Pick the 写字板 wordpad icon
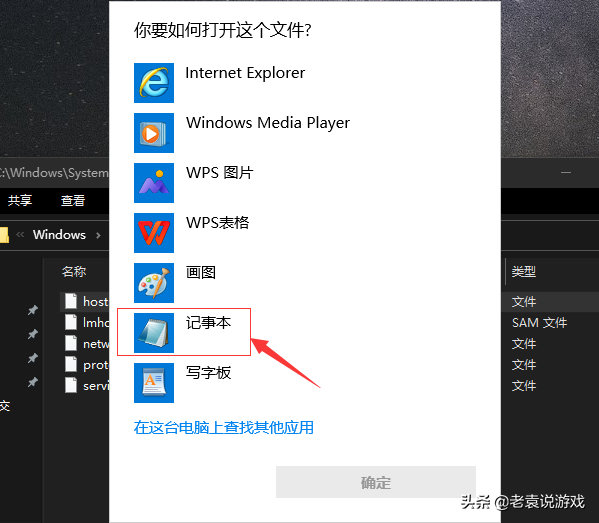The height and width of the screenshot is (523, 599). click(x=154, y=383)
